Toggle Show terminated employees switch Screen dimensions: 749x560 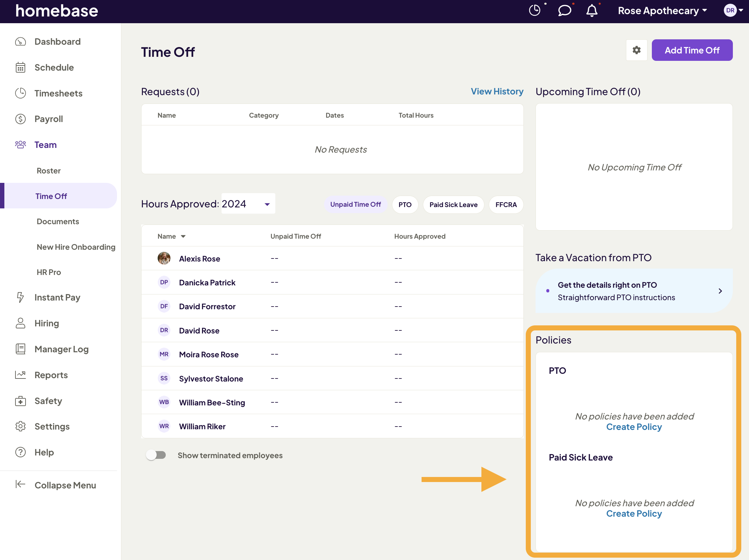coord(156,455)
